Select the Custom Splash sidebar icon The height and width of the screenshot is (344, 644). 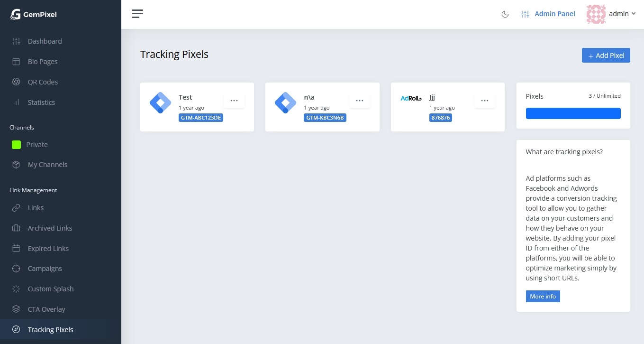[16, 288]
